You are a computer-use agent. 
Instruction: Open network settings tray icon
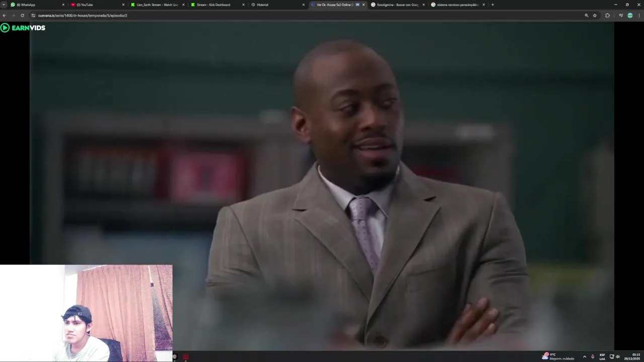pos(612,356)
